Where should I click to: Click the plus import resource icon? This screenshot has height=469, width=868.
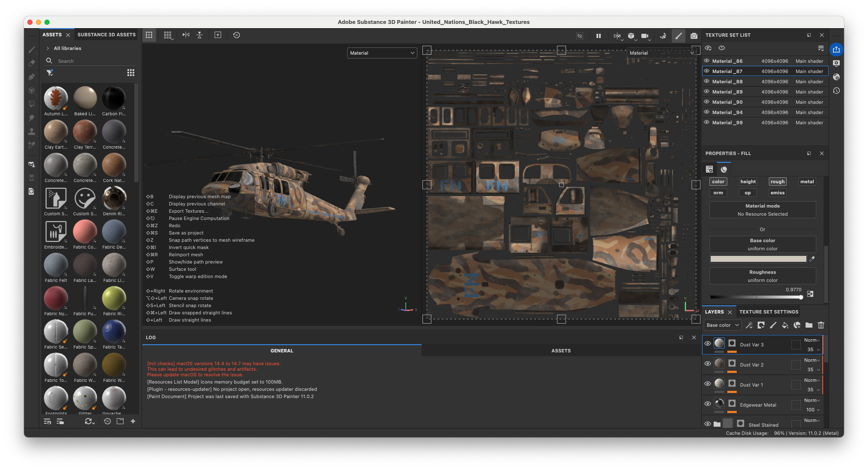point(133,421)
